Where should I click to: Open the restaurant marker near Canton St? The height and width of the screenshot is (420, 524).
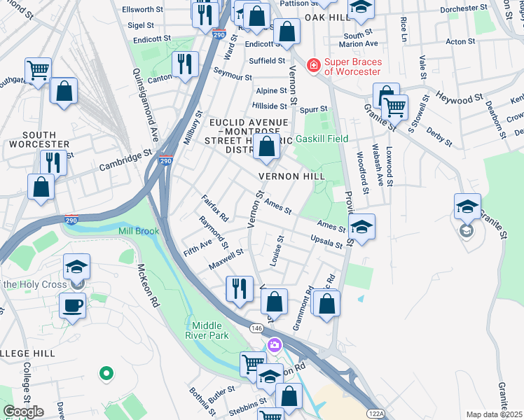coord(185,66)
